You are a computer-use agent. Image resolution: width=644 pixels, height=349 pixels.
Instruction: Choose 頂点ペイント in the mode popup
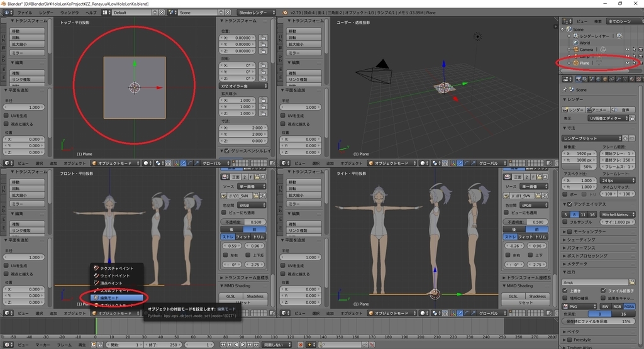coord(117,283)
